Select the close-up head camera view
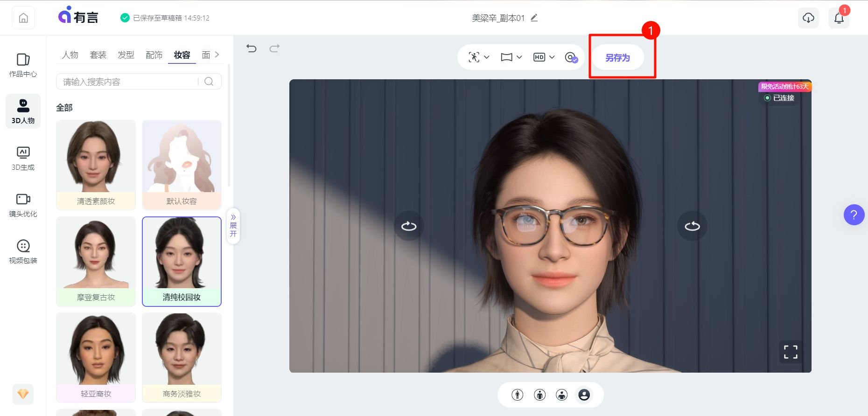 [x=584, y=395]
